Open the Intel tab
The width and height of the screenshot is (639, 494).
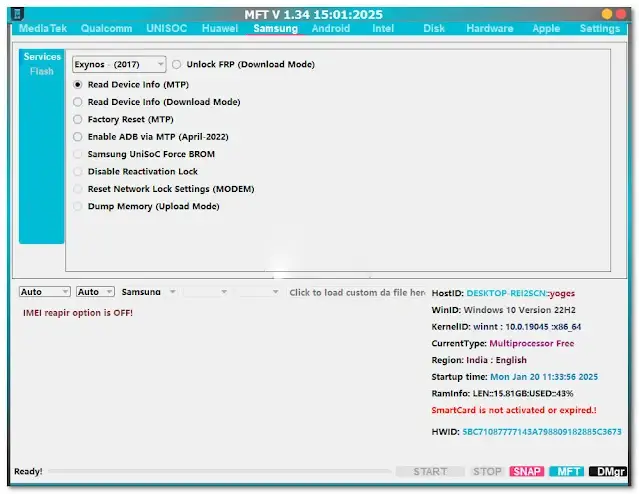(x=383, y=29)
